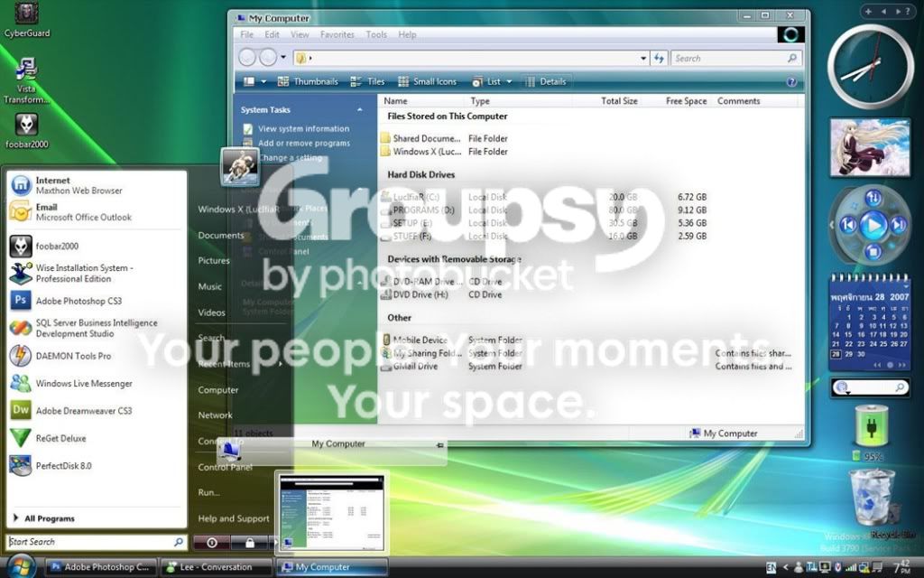Click the sidebar search gadget field
924x578 pixels.
870,387
